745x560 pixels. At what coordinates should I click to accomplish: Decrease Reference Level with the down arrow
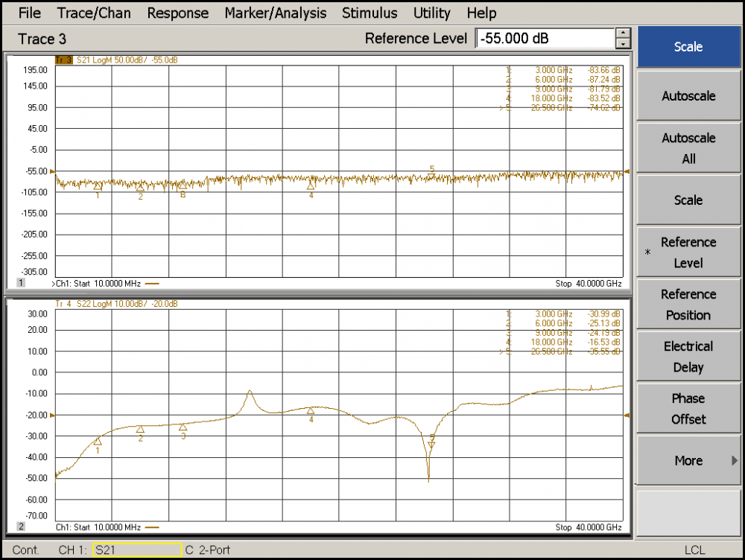[623, 44]
